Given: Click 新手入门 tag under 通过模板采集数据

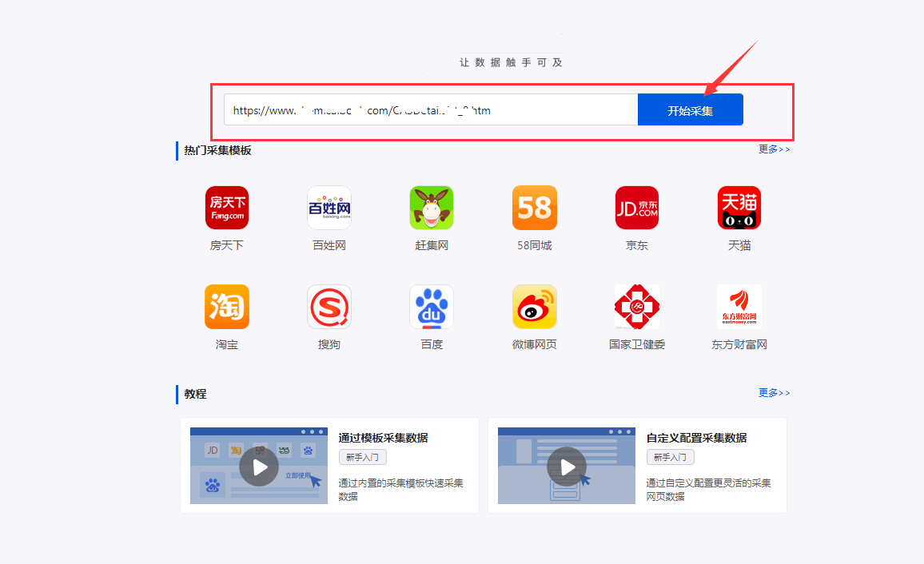Looking at the screenshot, I should tap(362, 457).
